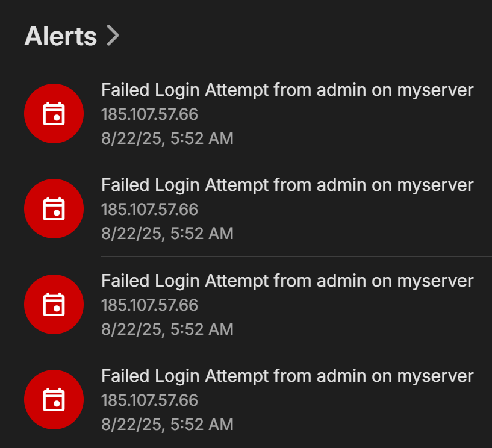Screen dimensions: 492x448
Task: Open the Alerts section heading
Action: [x=60, y=36]
